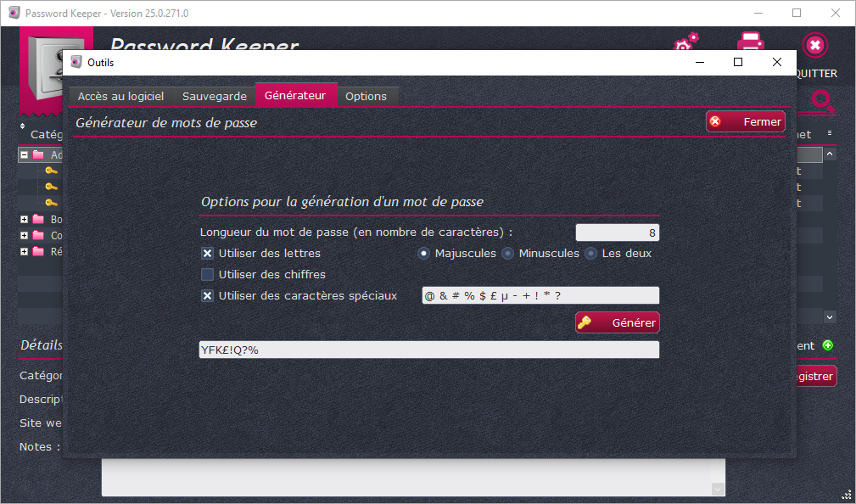Select the pink folder icon beside "Ad"
Image resolution: width=856 pixels, height=504 pixels.
(x=38, y=154)
